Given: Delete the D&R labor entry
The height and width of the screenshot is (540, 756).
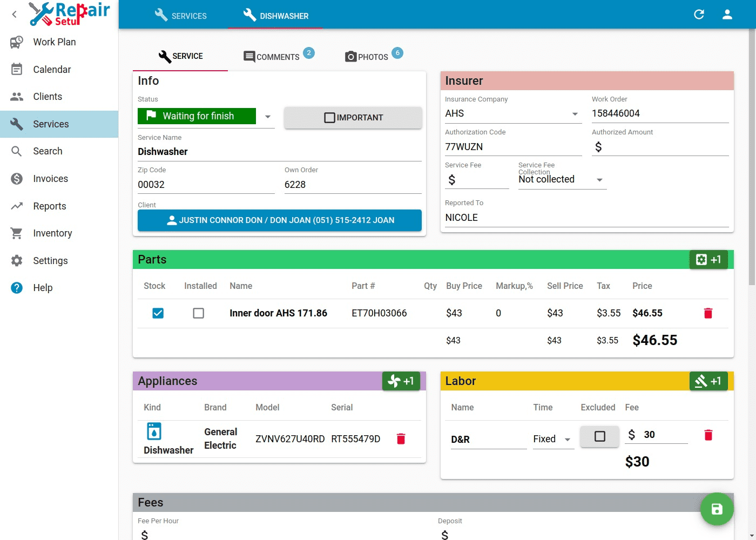Looking at the screenshot, I should click(708, 435).
